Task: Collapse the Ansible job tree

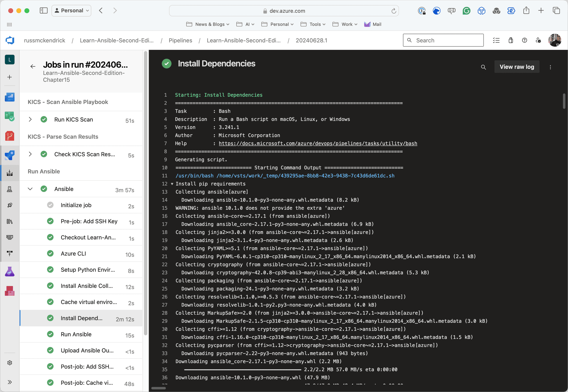Action: click(30, 189)
